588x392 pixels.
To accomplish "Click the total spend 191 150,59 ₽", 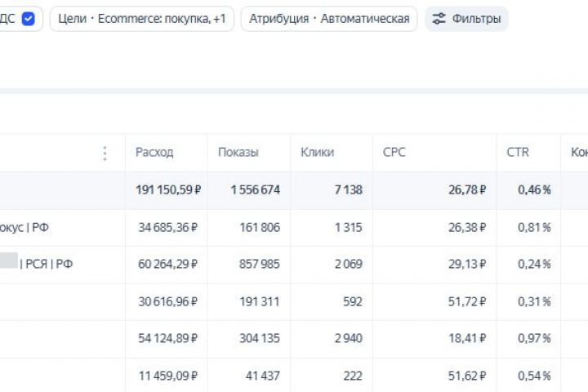I will (168, 189).
